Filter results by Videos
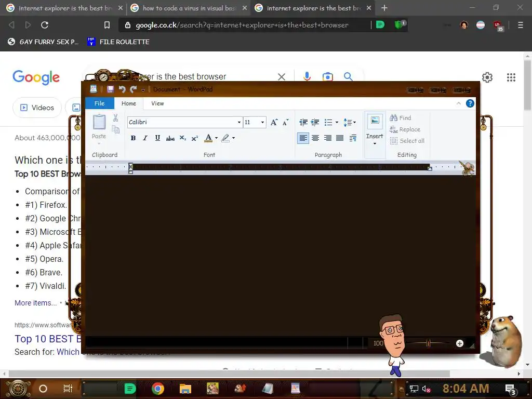The height and width of the screenshot is (399, 532). pyautogui.click(x=37, y=108)
